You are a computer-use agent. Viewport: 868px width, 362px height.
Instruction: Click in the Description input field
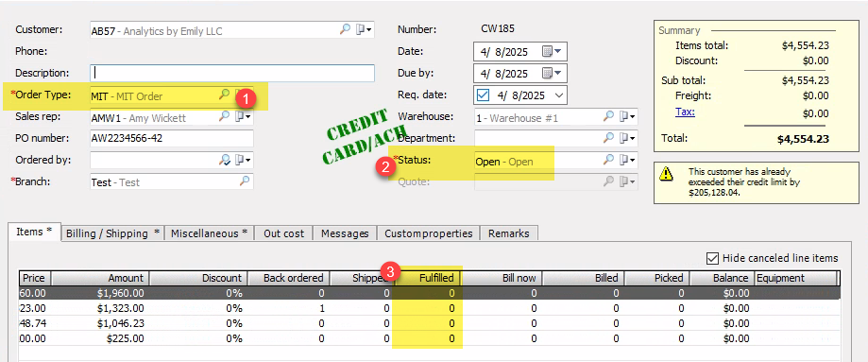tap(232, 73)
